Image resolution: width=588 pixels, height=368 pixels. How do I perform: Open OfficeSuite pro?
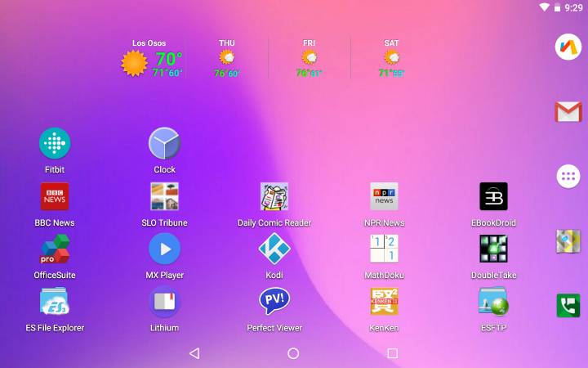[x=55, y=249]
